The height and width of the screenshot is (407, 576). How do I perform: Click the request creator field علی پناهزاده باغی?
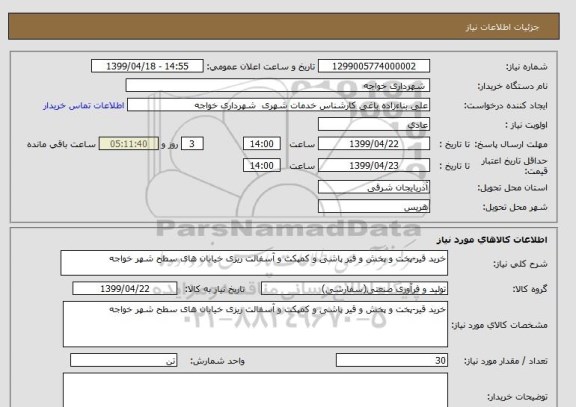(278, 105)
